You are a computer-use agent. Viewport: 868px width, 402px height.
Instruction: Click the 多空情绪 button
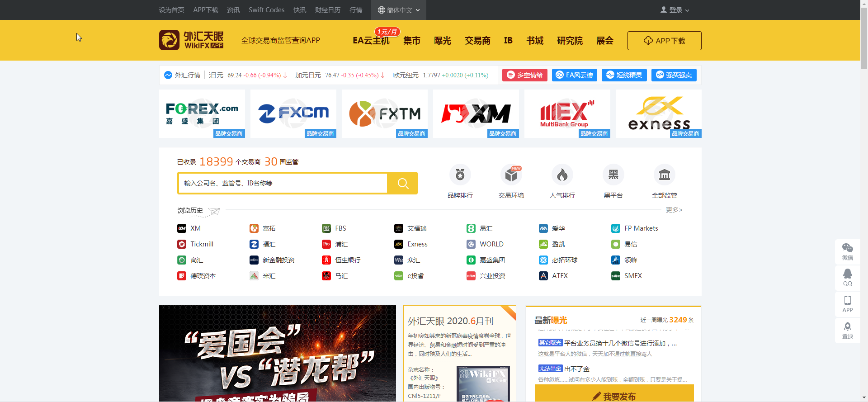[525, 75]
